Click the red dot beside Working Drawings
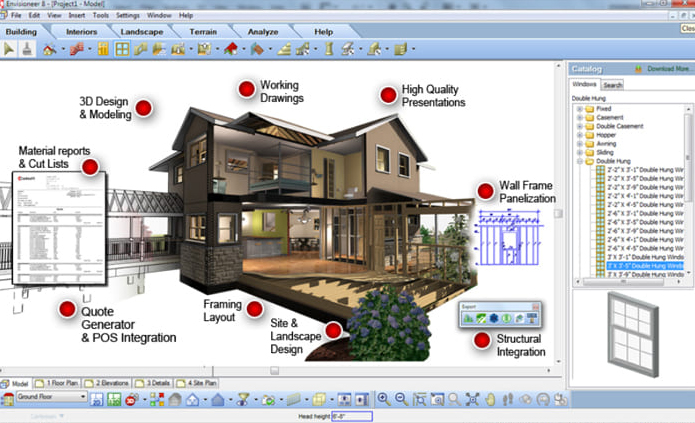The image size is (695, 423). 246,89
